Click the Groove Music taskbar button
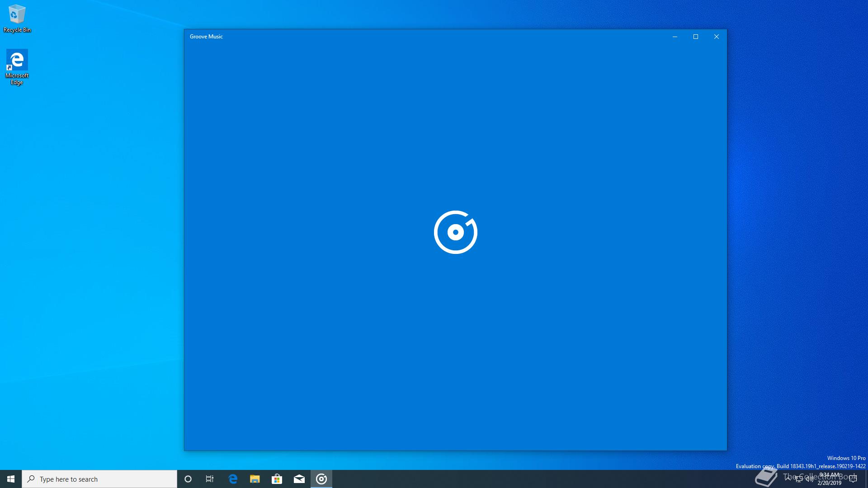Viewport: 868px width, 488px height. [321, 479]
